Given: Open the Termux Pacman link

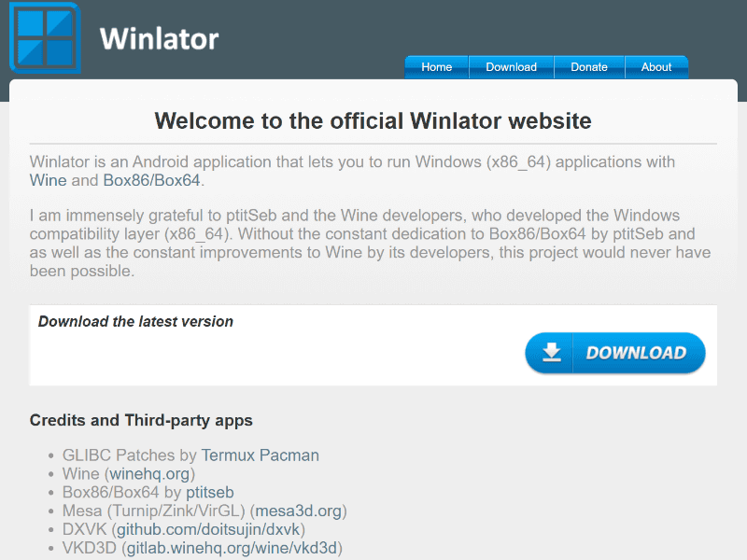Looking at the screenshot, I should pyautogui.click(x=261, y=455).
